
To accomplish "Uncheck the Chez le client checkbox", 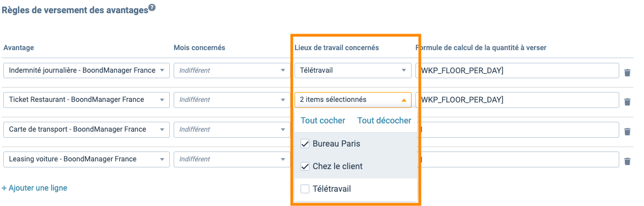I will coord(305,166).
